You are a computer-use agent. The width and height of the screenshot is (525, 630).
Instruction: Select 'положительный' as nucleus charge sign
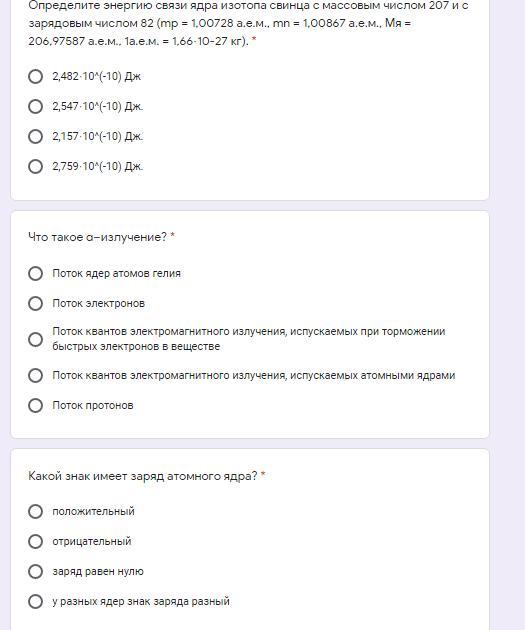[x=35, y=511]
